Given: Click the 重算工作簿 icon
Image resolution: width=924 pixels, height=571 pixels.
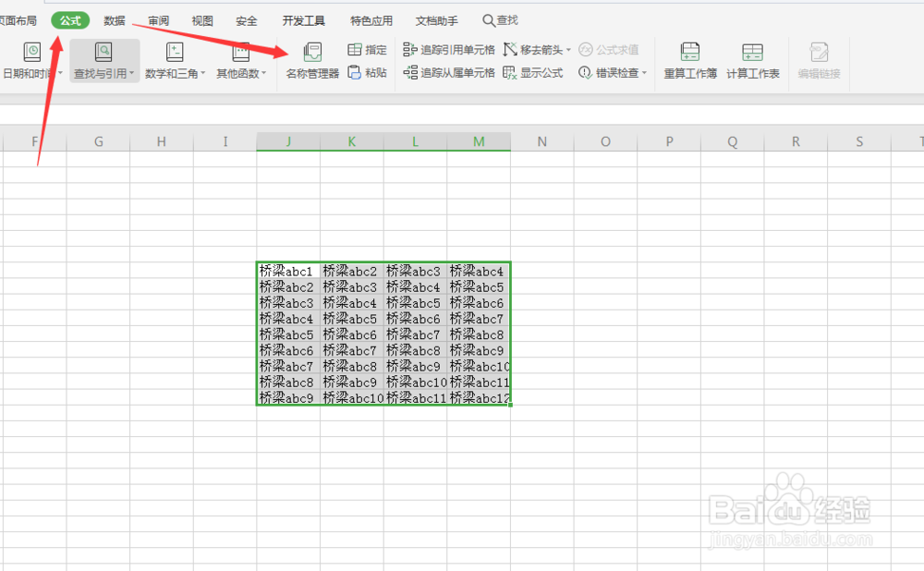Looking at the screenshot, I should click(x=690, y=53).
